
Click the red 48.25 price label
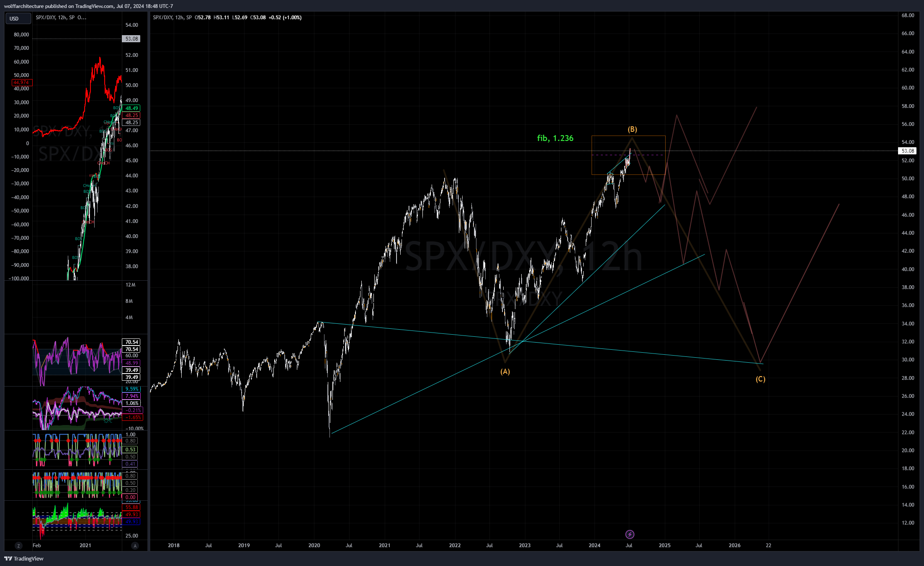131,115
